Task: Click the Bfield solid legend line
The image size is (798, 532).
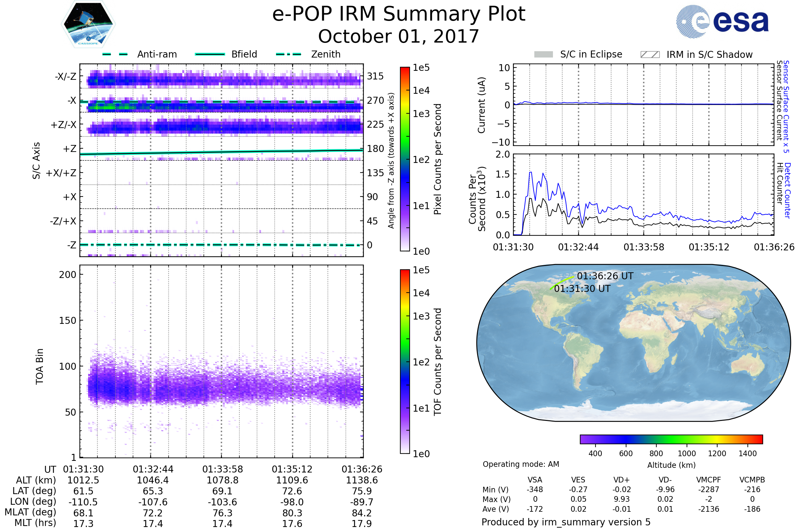Action: [x=210, y=54]
